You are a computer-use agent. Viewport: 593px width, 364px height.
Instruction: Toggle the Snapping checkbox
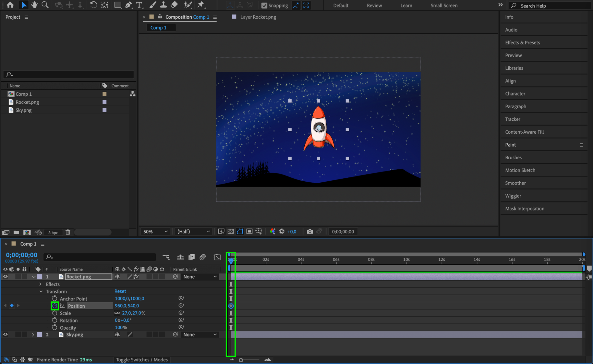coord(264,5)
